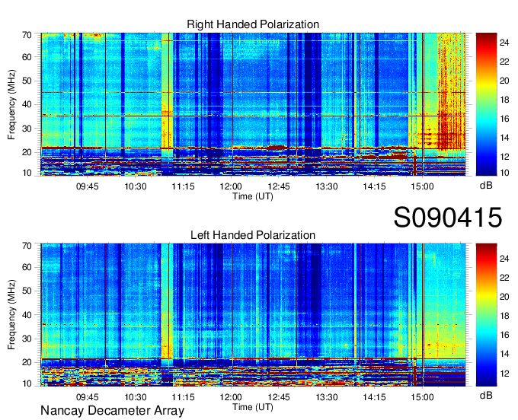Click 14:15 tick on Right Handed time axis

[x=374, y=186]
